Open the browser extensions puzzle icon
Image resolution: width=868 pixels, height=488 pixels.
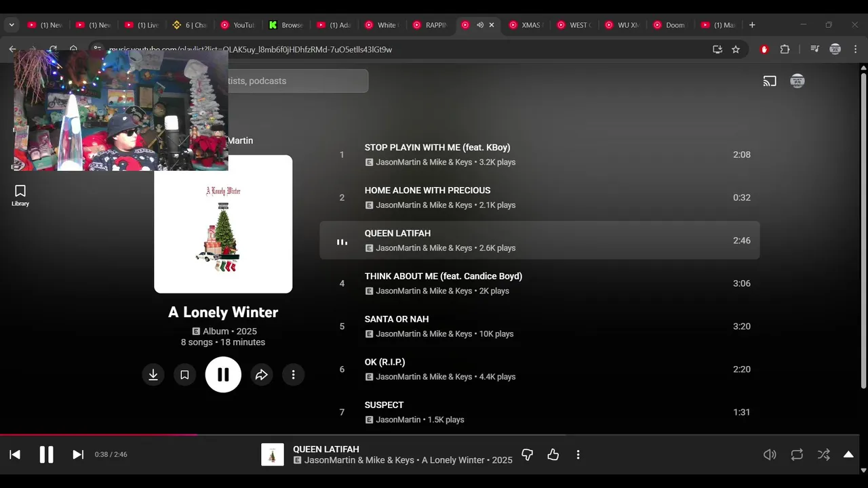click(785, 49)
